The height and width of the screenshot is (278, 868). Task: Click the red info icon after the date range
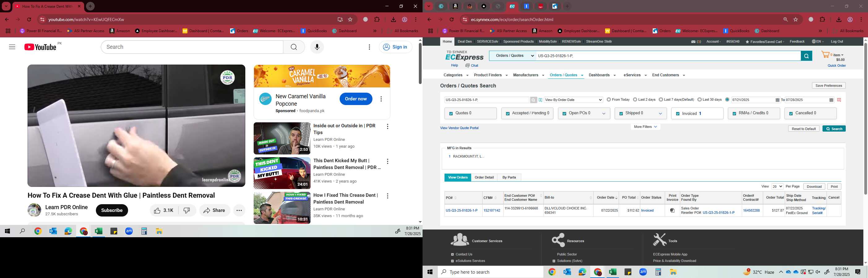839,100
